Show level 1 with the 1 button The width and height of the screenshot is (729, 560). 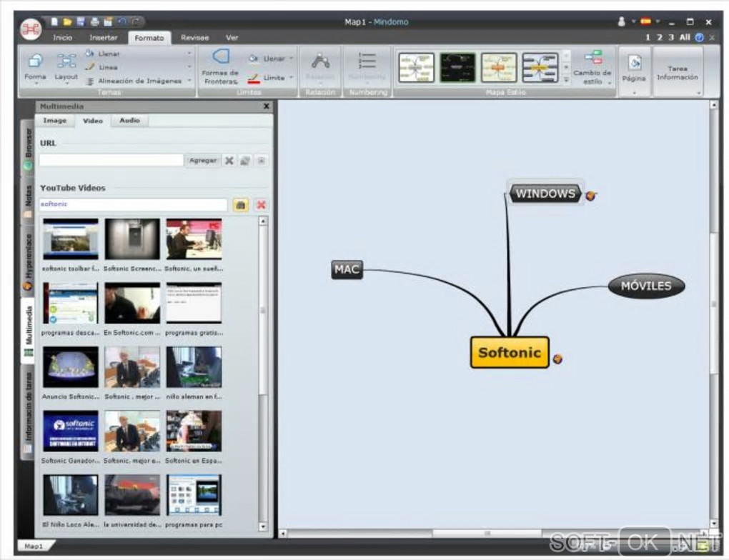[x=648, y=38]
